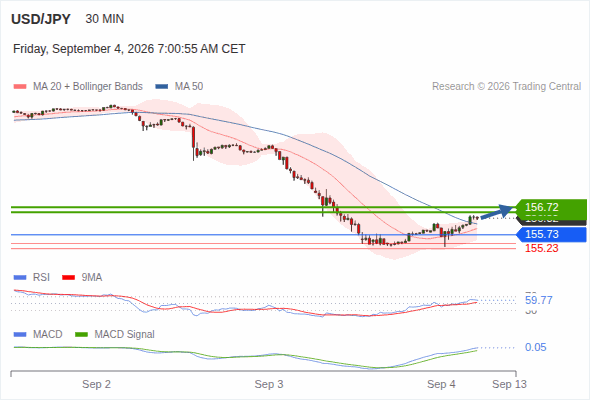Click the red 155.23 support price label
The width and height of the screenshot is (590, 400).
click(x=542, y=248)
